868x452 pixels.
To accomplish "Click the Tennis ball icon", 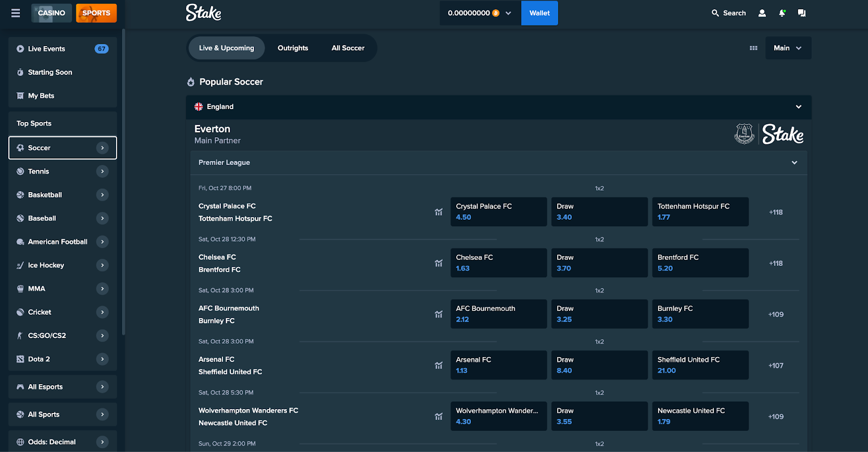I will coord(20,171).
